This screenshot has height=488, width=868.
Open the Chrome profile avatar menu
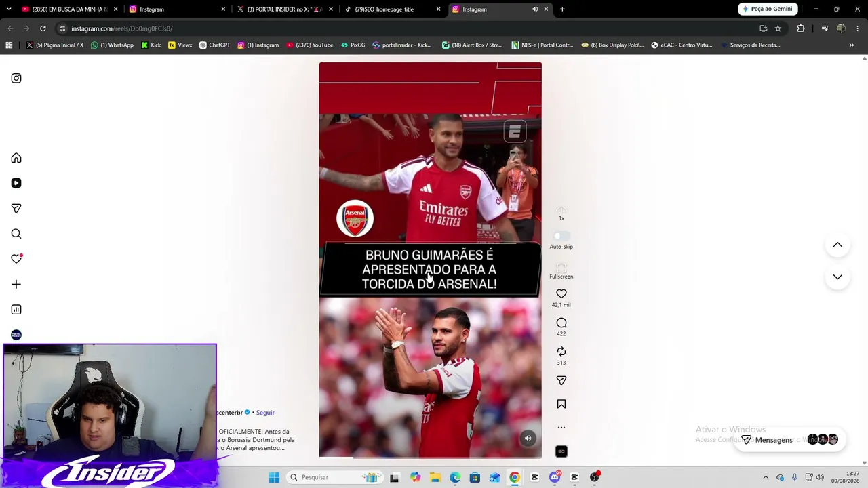pyautogui.click(x=841, y=28)
